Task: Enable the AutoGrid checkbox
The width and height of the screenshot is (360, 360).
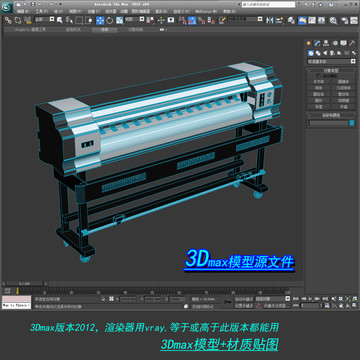Action: (x=319, y=76)
